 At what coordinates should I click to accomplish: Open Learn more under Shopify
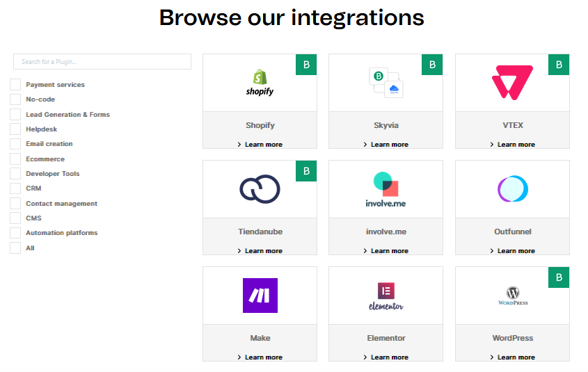pos(260,145)
